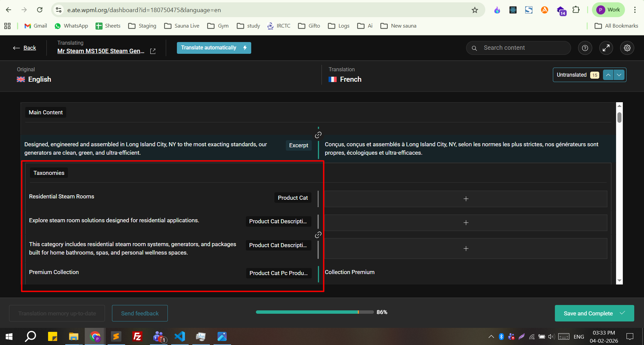
Task: Open original page external link icon
Action: pyautogui.click(x=153, y=51)
